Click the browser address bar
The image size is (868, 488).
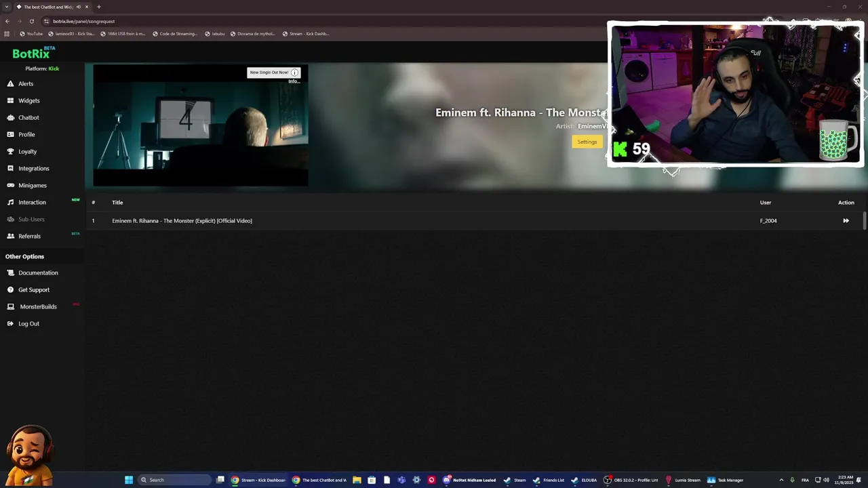(325, 21)
